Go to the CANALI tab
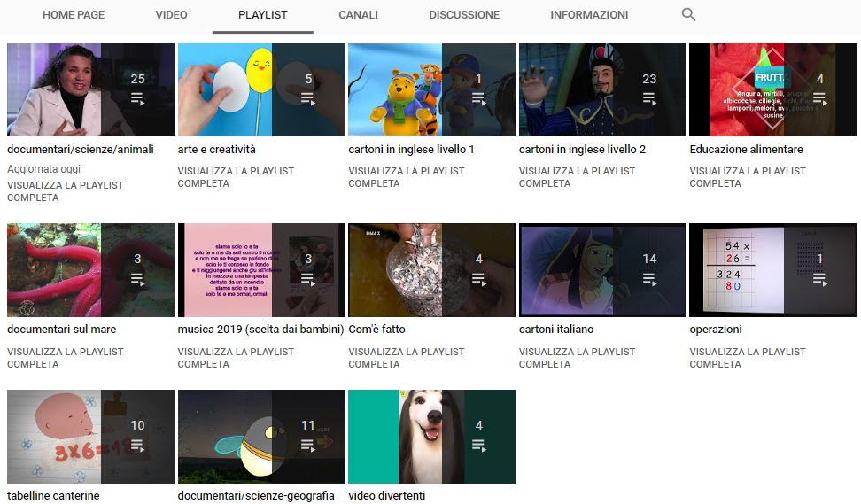This screenshot has width=861, height=504. click(358, 15)
